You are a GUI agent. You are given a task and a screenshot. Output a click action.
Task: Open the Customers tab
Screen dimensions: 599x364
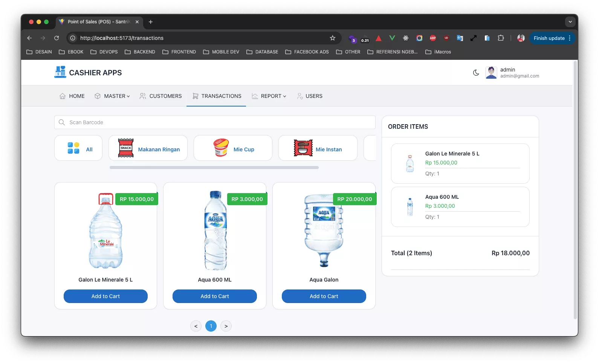coord(160,96)
